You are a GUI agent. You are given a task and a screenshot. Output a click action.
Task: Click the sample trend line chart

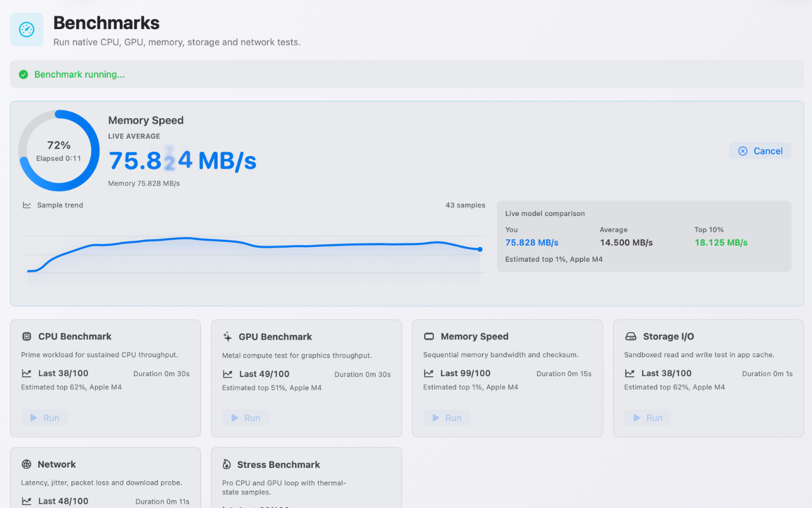pyautogui.click(x=254, y=254)
